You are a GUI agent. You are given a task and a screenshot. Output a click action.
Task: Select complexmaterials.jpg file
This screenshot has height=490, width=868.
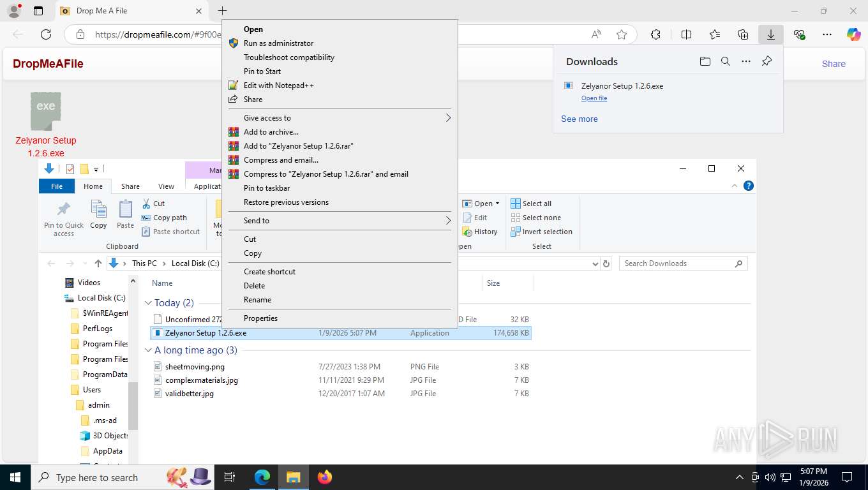[202, 380]
